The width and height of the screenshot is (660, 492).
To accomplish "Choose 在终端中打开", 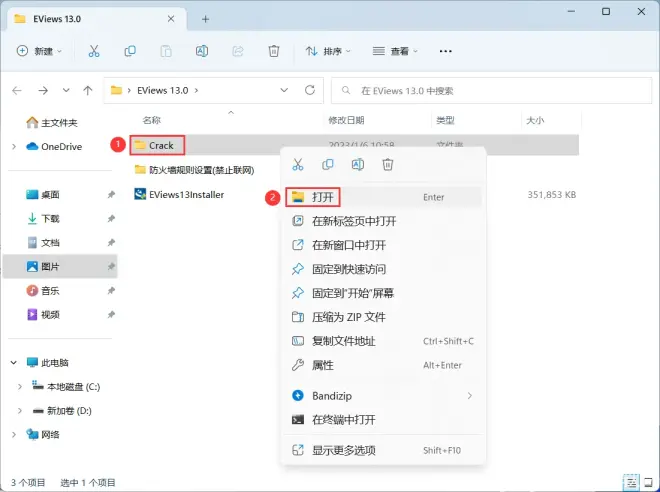I will click(x=383, y=420).
